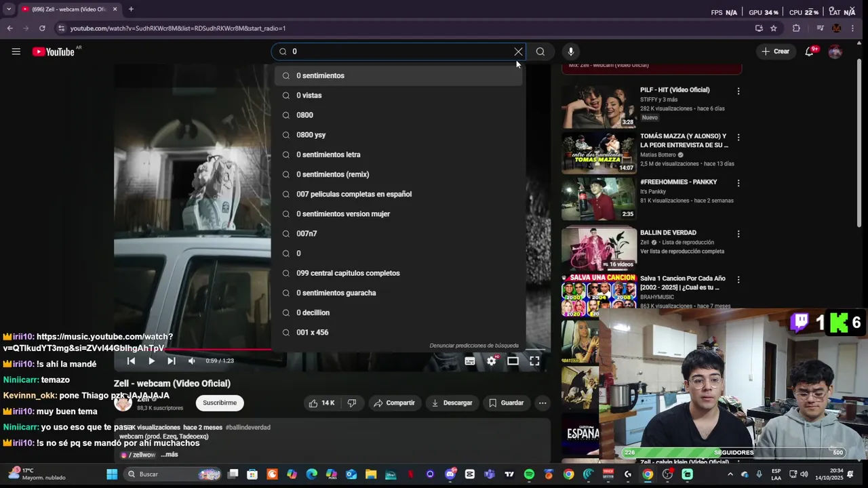
Task: Save video with Guardar button
Action: click(506, 403)
